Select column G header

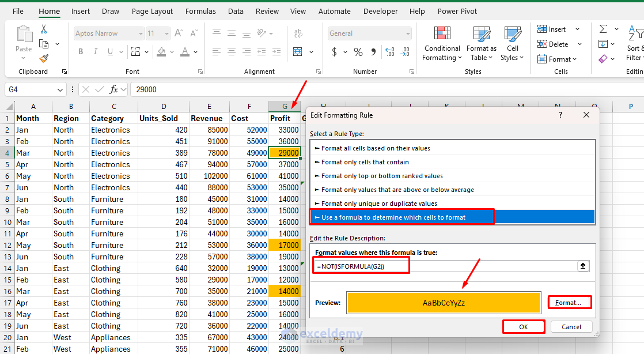click(x=285, y=107)
